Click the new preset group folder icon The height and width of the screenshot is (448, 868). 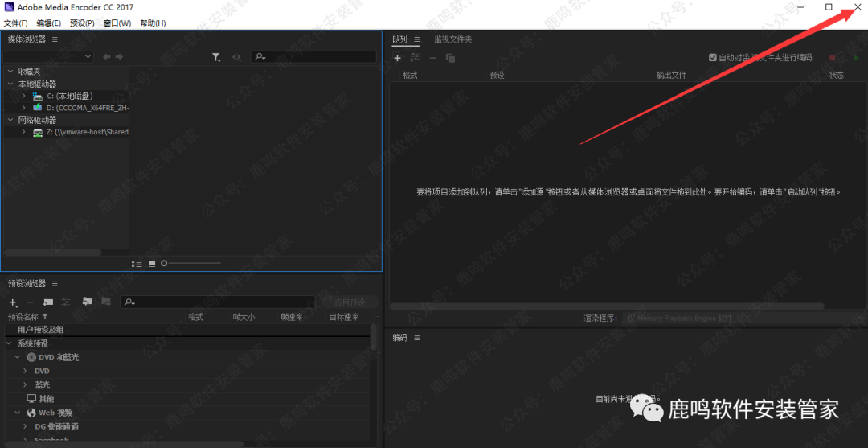pyautogui.click(x=48, y=302)
